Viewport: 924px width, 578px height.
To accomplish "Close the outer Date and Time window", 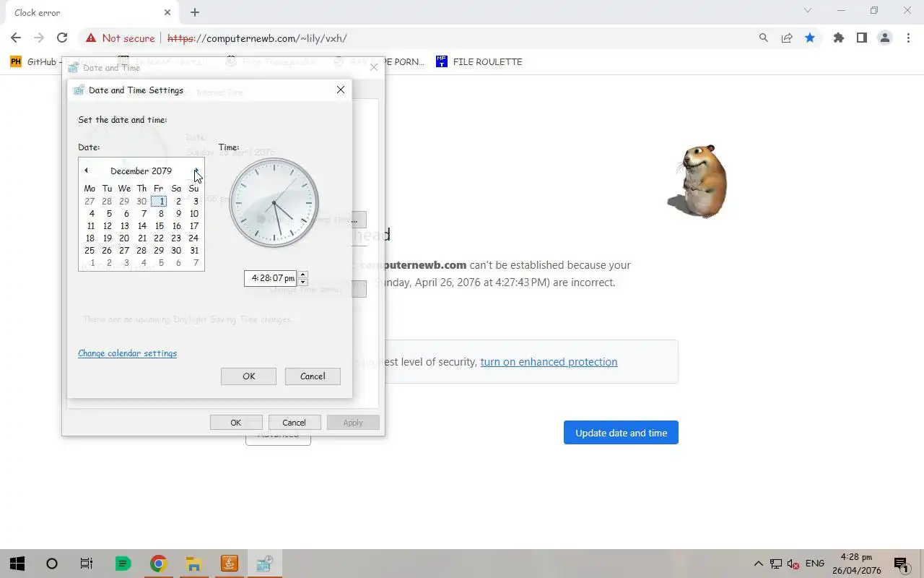I will pyautogui.click(x=373, y=67).
